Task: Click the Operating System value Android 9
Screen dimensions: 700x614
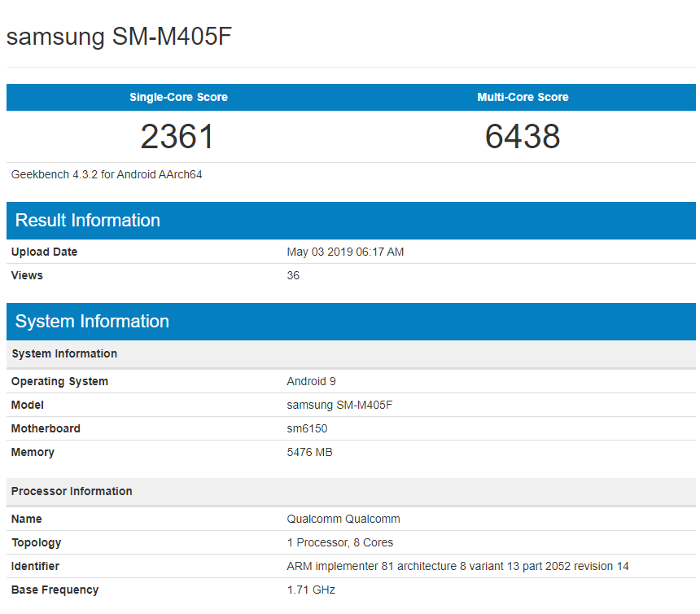Action: click(311, 381)
